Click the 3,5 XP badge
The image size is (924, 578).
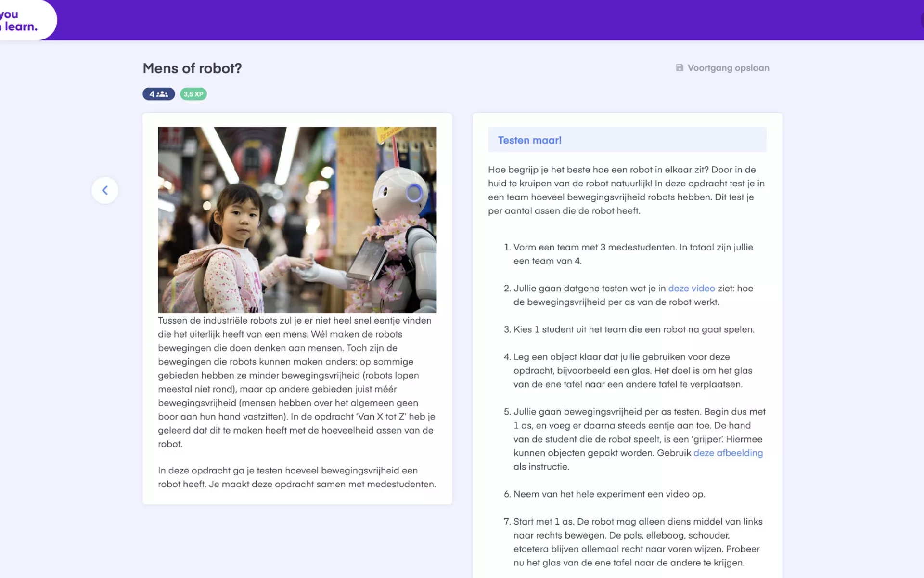pos(193,94)
